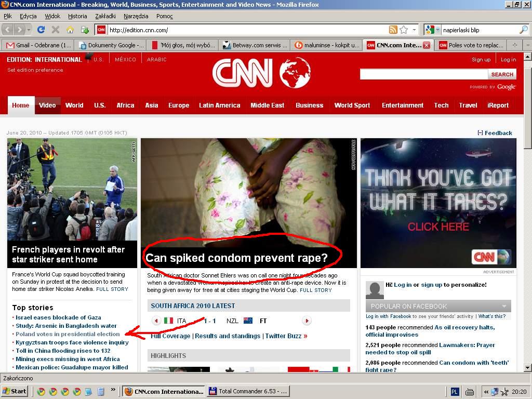Click the user avatar placeholder icon
The width and height of the screenshot is (532, 399).
pyautogui.click(x=375, y=290)
